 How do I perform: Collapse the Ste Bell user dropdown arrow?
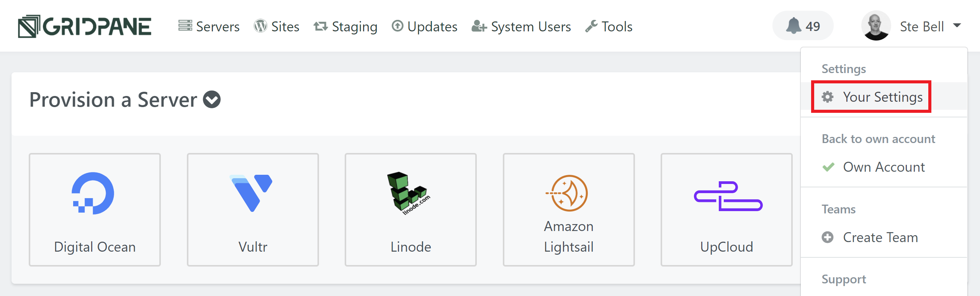957,26
